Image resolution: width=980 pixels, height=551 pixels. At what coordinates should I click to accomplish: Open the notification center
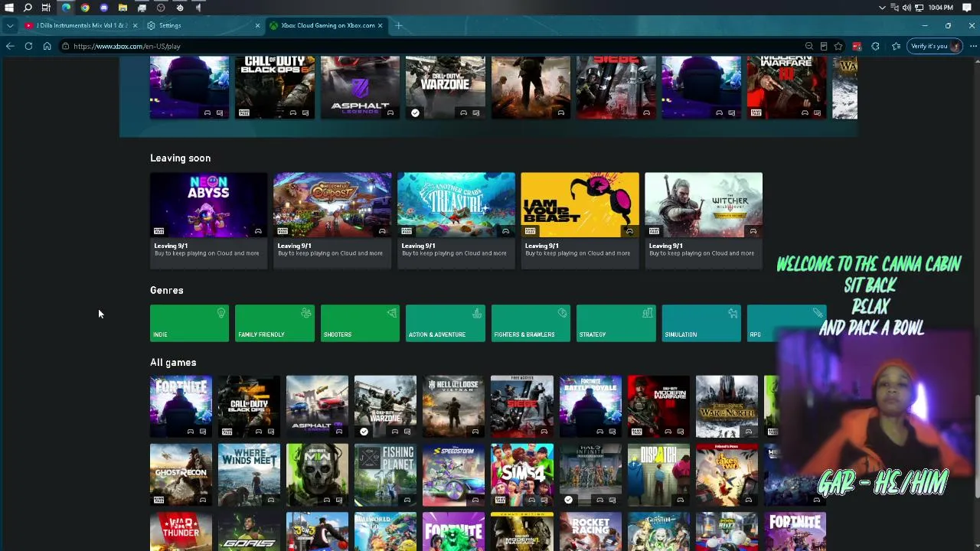[967, 8]
